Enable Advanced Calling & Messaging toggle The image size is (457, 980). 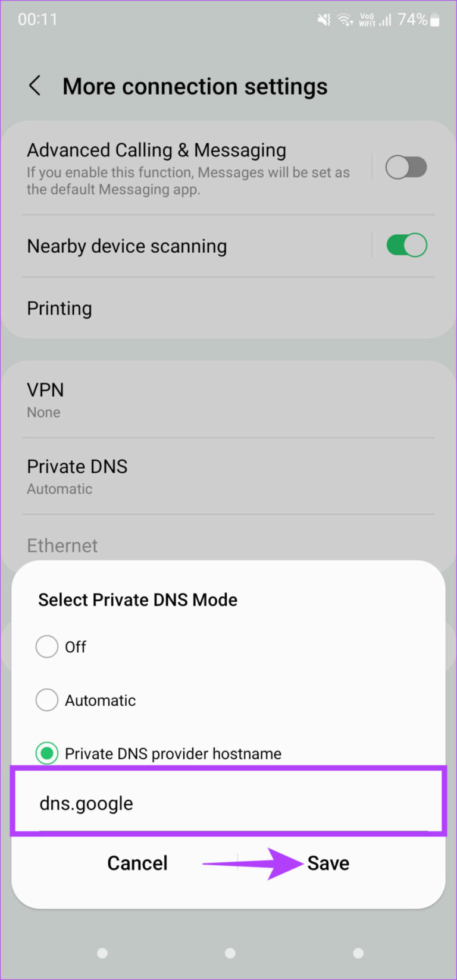click(406, 168)
